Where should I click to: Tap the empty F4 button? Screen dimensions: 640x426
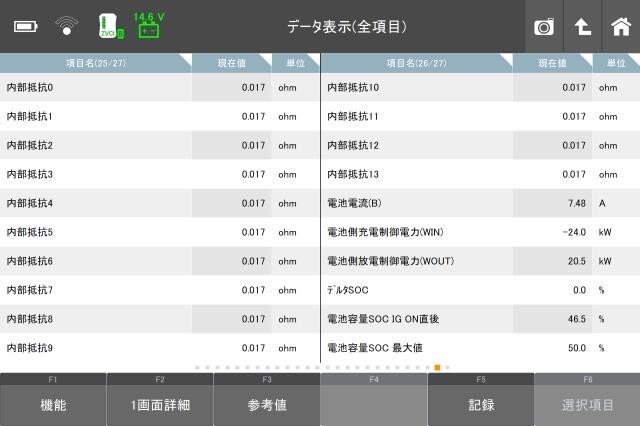[374, 399]
